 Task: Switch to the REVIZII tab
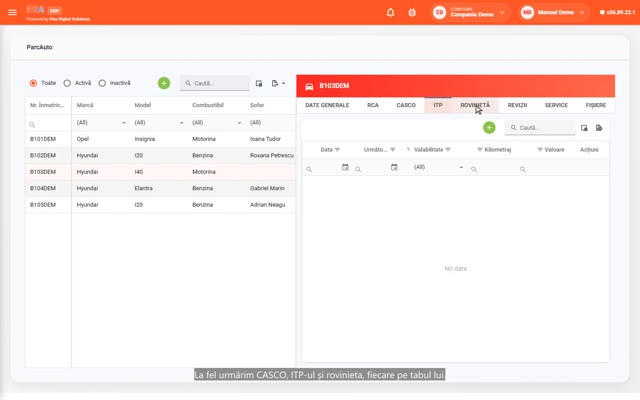point(517,105)
